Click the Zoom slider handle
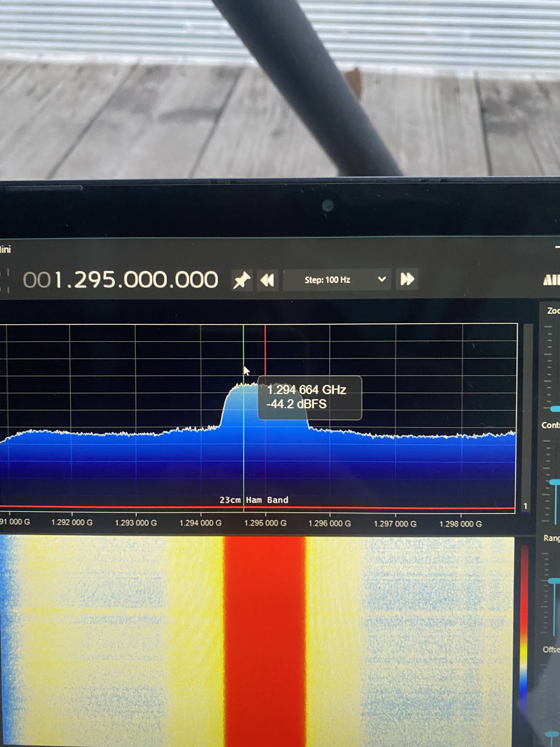 [x=555, y=409]
